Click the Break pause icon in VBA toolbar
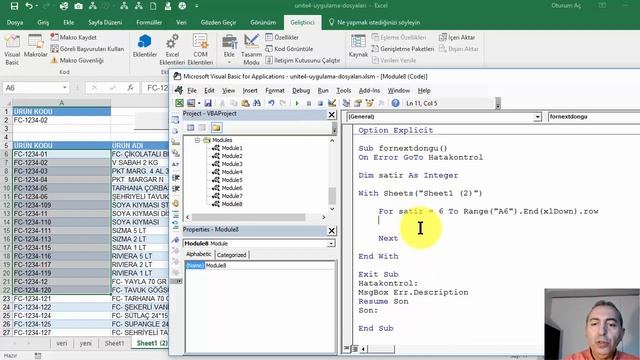640x360 pixels. 309,103
